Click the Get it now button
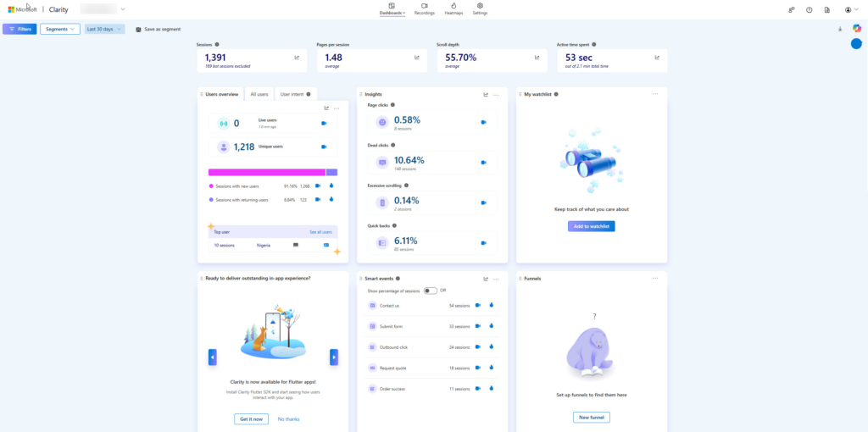 click(251, 418)
